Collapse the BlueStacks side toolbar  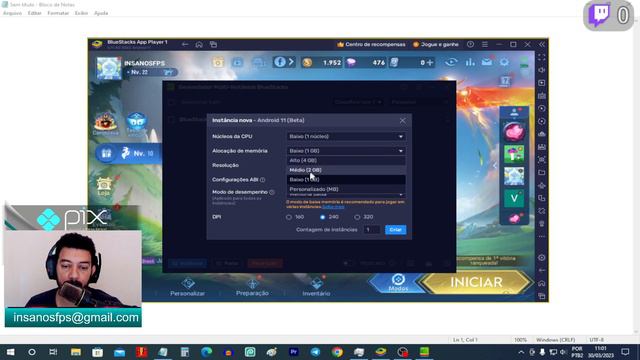click(542, 44)
